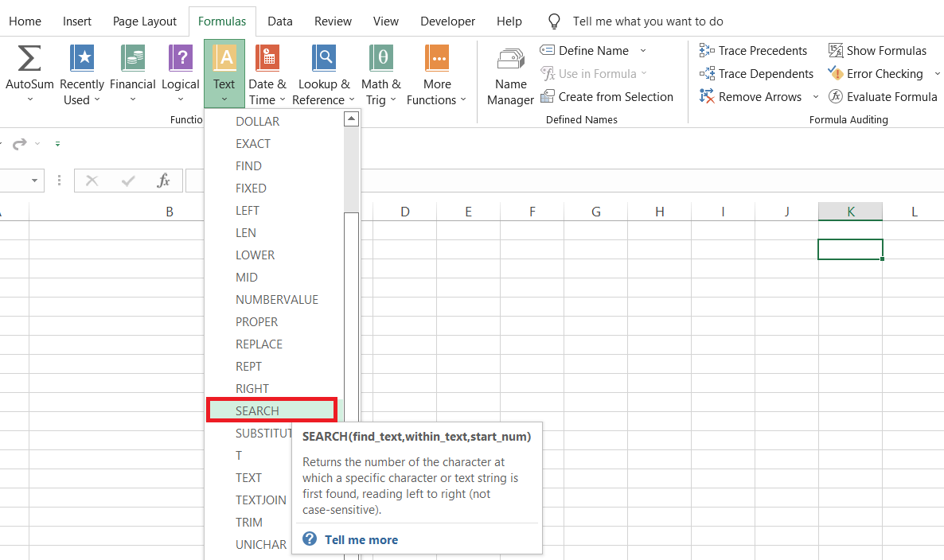Image resolution: width=944 pixels, height=560 pixels.
Task: Open the Financial functions library icon
Action: click(x=133, y=60)
